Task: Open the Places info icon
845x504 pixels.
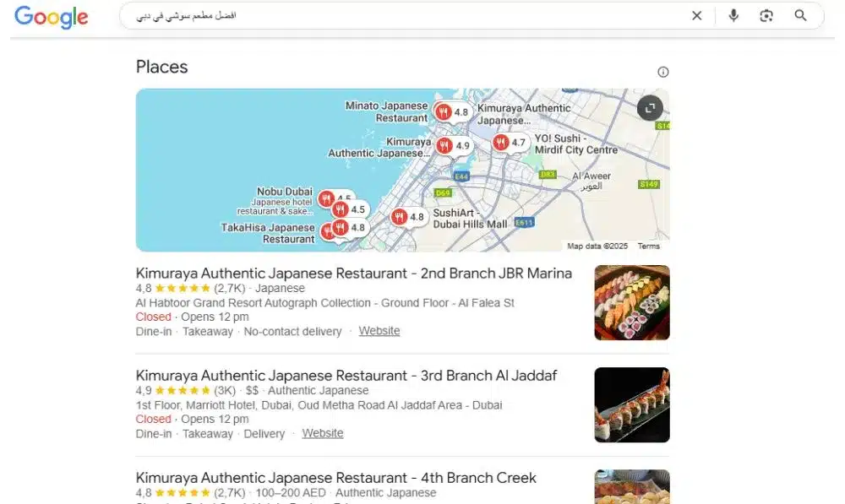Action: 662,72
